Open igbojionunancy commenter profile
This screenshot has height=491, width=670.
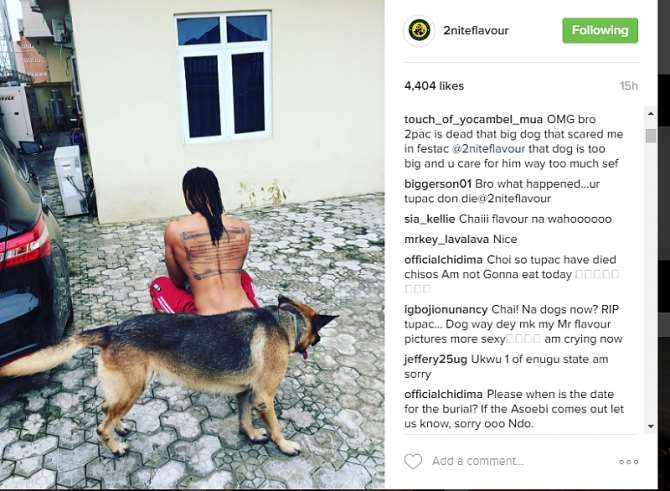coord(446,309)
